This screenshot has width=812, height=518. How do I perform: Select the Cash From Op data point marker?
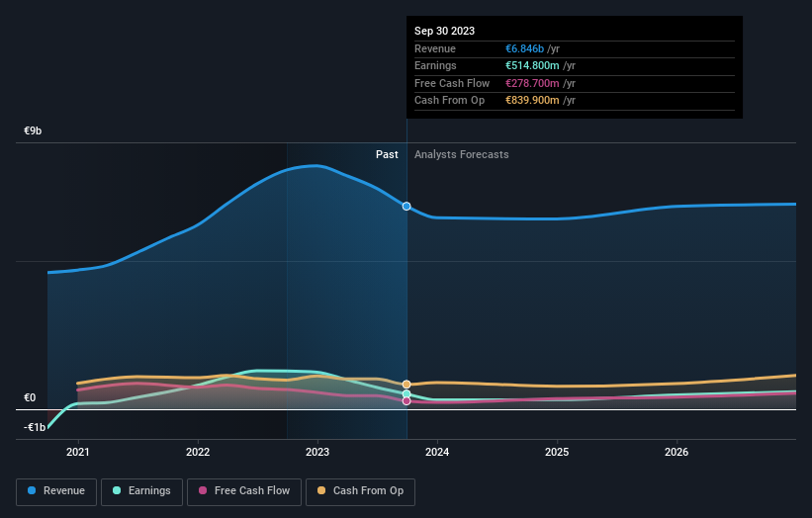tap(406, 385)
